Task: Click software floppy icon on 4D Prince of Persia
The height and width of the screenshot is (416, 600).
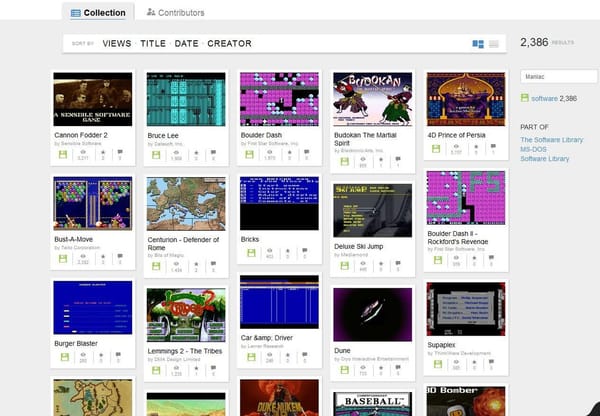Action: (436, 148)
